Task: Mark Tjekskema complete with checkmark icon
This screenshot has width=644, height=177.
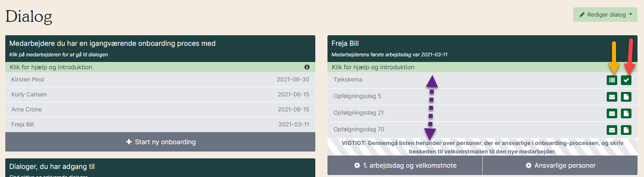Action: point(626,80)
